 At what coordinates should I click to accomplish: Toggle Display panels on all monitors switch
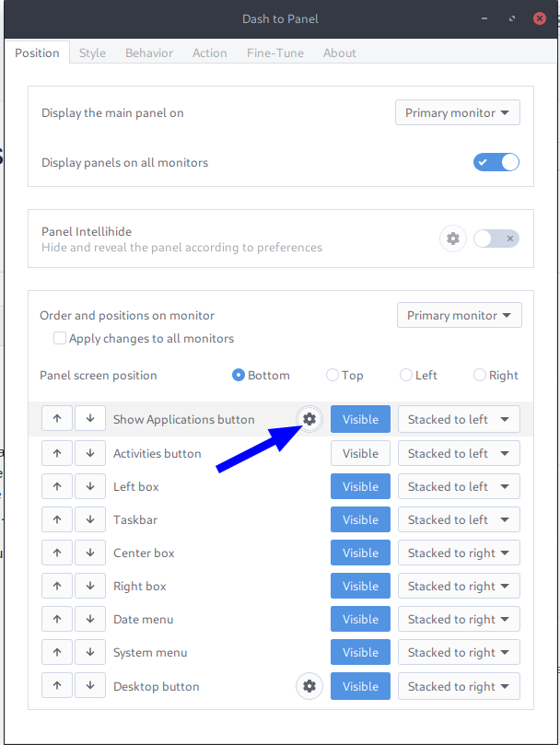click(496, 162)
